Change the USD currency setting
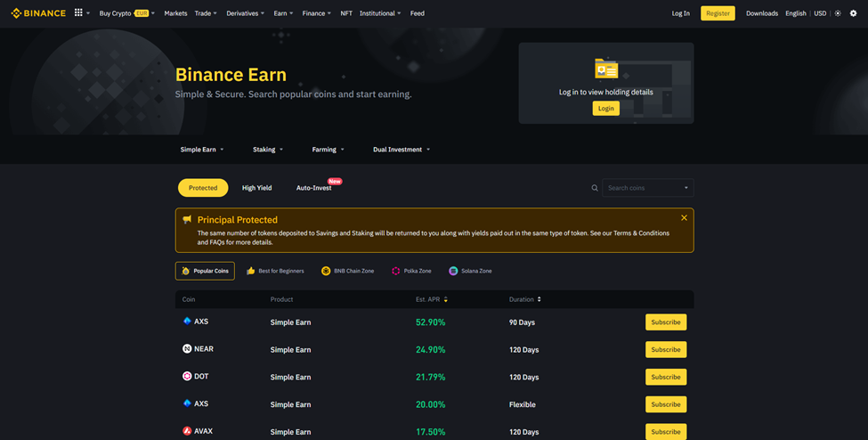 point(820,13)
